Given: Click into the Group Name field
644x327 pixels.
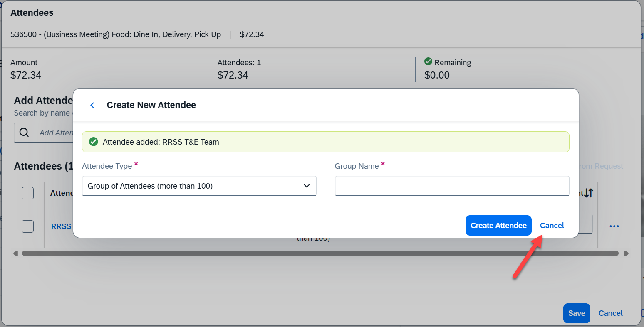Looking at the screenshot, I should click(452, 186).
